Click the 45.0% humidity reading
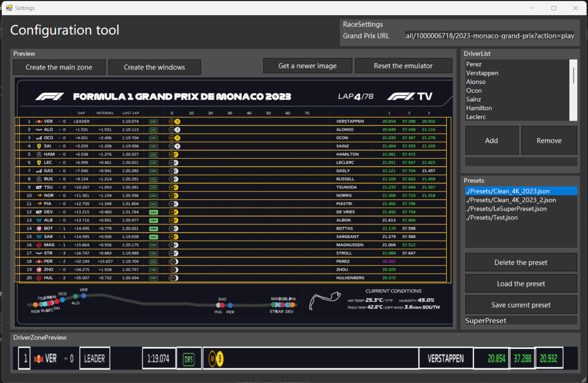This screenshot has width=588, height=383. click(426, 300)
